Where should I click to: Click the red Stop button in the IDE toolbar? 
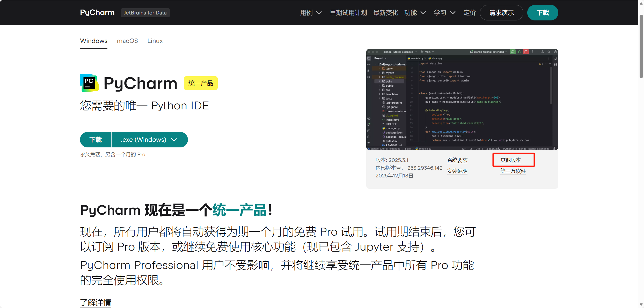(x=526, y=52)
